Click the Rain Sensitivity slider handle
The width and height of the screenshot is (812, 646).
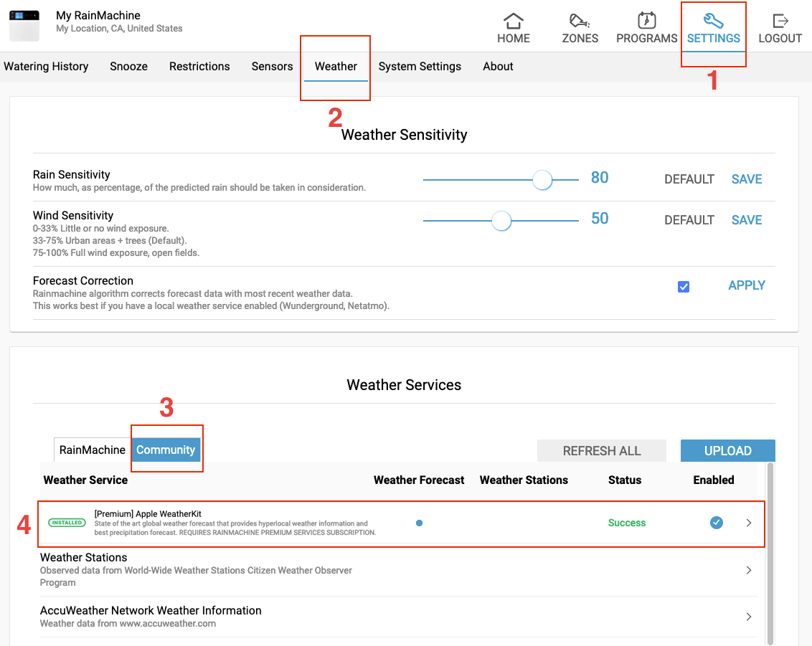click(x=542, y=180)
